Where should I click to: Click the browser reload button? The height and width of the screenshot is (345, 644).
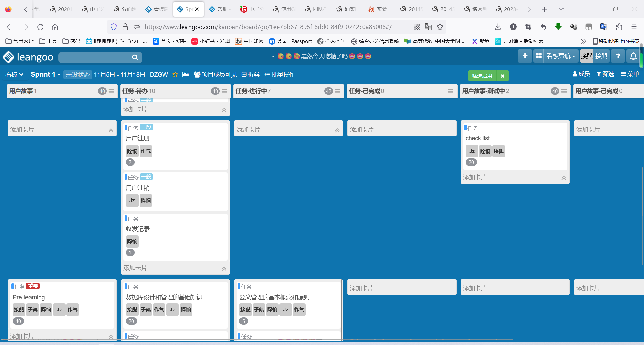[40, 27]
